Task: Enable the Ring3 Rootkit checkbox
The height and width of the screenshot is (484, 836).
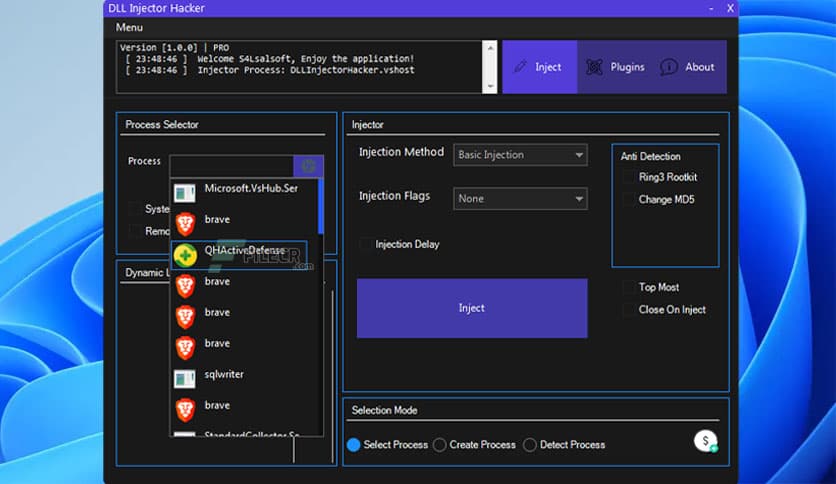Action: pos(627,177)
